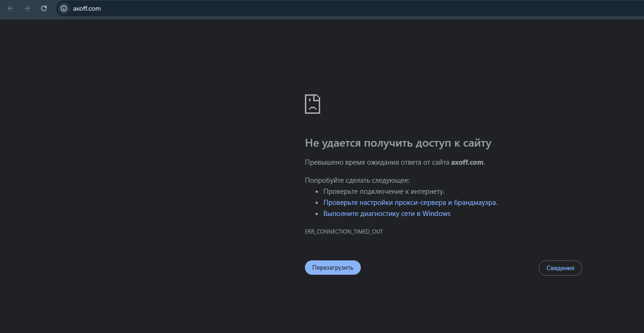
Task: Reload the page with refresh icon
Action: [44, 8]
